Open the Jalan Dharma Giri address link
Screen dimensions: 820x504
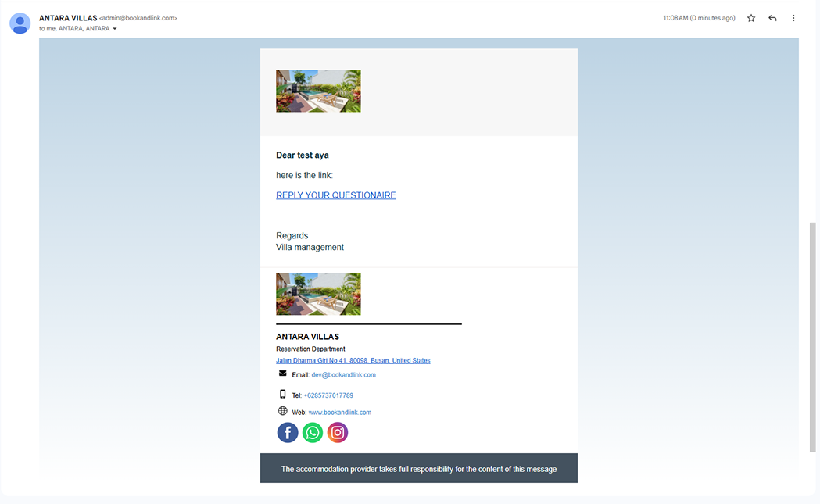(x=353, y=361)
